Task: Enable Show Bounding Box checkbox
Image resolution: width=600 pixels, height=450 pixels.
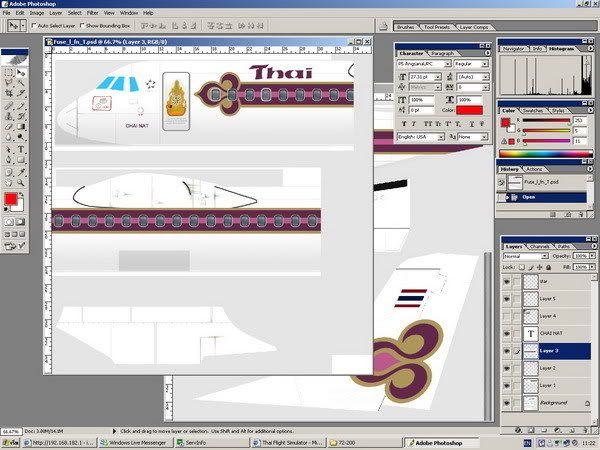Action: pos(82,25)
